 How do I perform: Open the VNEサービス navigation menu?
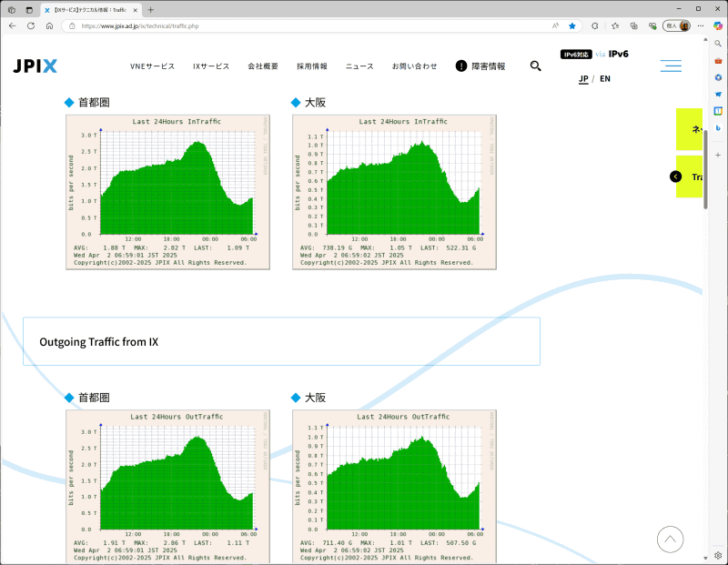[x=151, y=66]
